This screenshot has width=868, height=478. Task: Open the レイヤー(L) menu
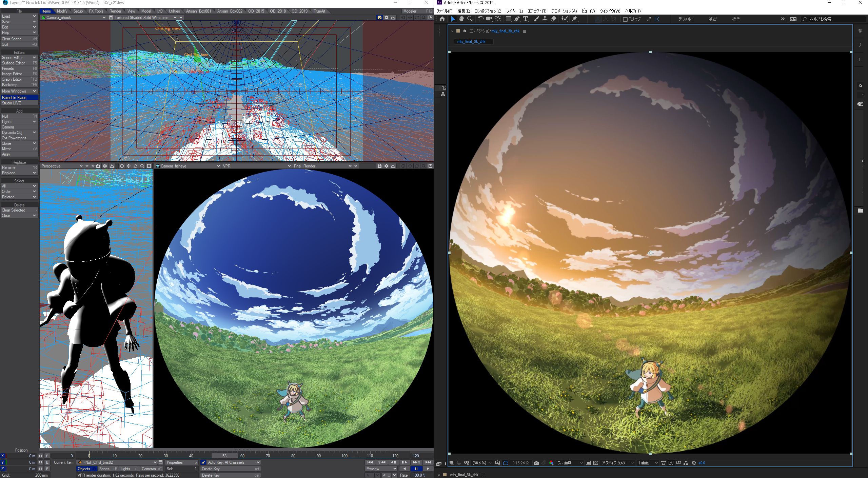pyautogui.click(x=514, y=11)
